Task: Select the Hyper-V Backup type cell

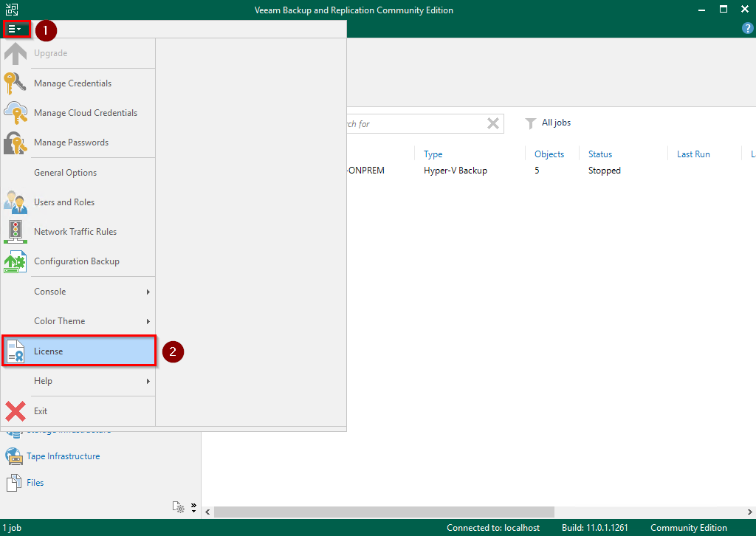Action: 455,171
